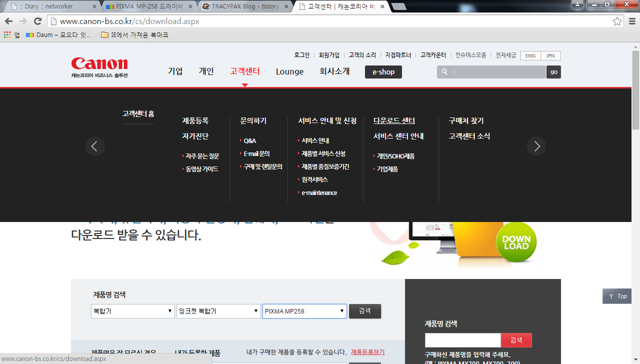Click the go search button
The width and height of the screenshot is (640, 364).
click(553, 72)
